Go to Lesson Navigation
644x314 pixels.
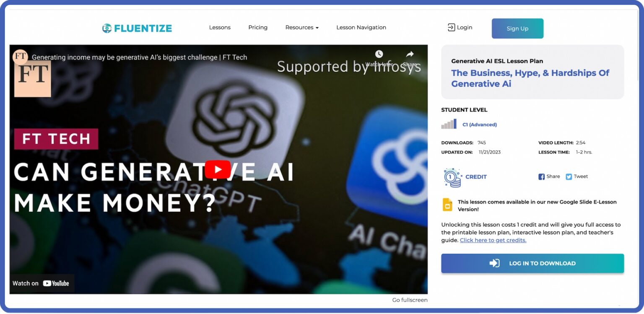pyautogui.click(x=361, y=28)
